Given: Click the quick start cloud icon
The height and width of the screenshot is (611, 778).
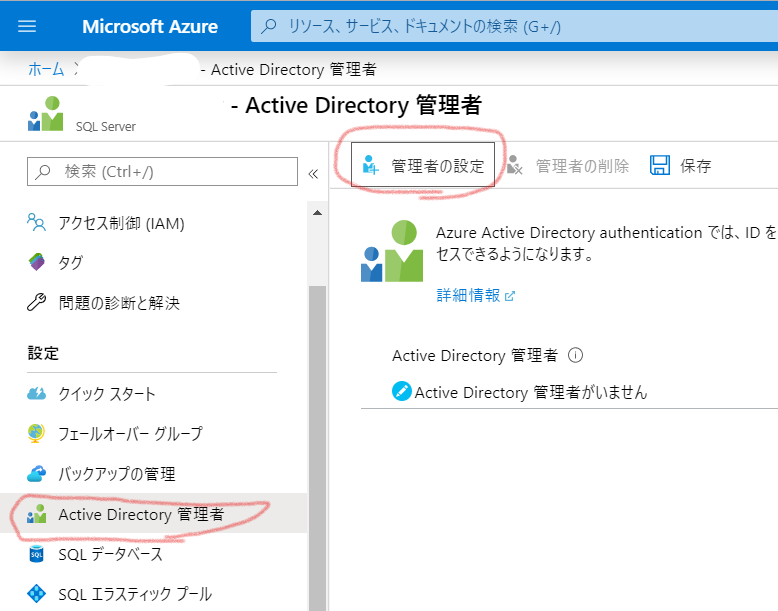Looking at the screenshot, I should 36,394.
